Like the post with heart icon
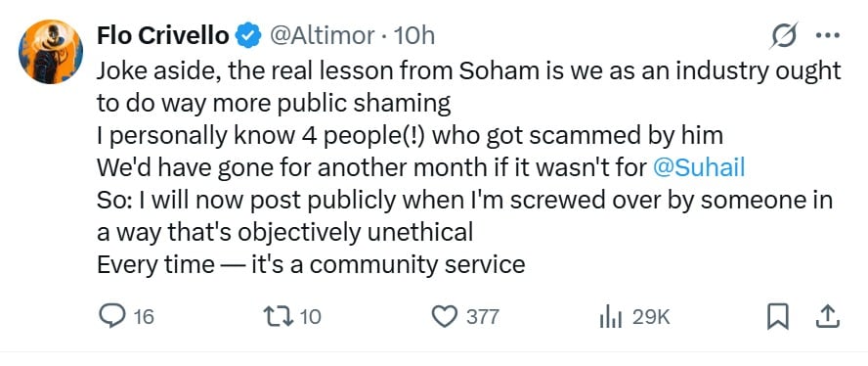868x366 pixels. coord(445,317)
